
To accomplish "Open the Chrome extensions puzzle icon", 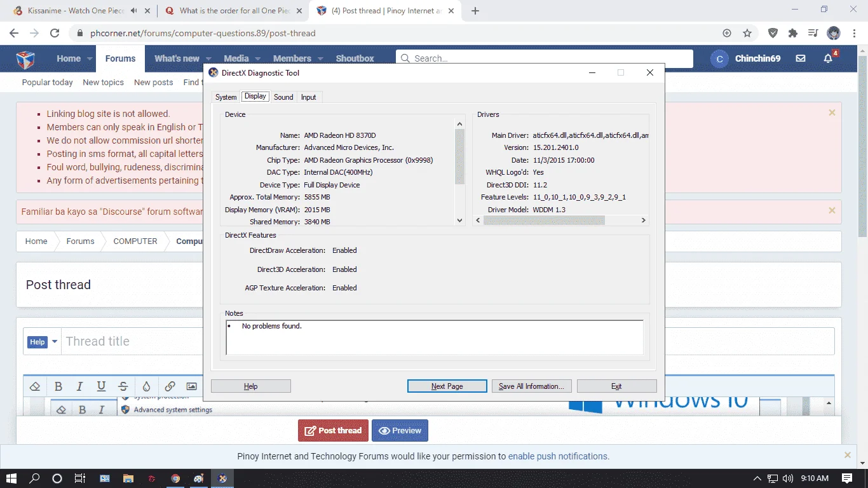I will pyautogui.click(x=792, y=33).
